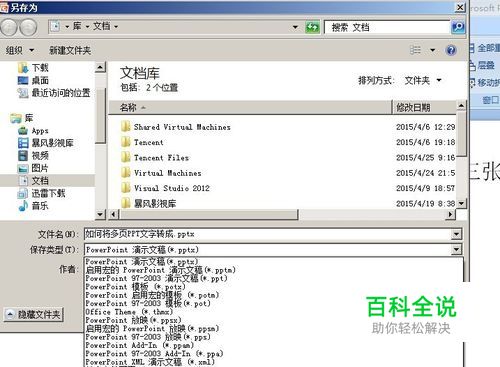500x367 pixels.
Task: Click the search 文档 input box
Action: click(387, 27)
